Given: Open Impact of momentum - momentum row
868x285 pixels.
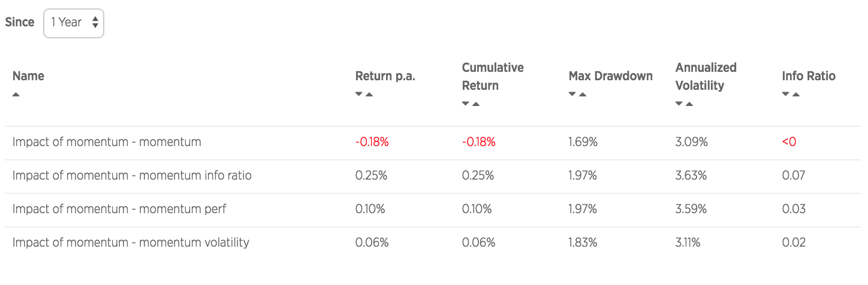Looking at the screenshot, I should coord(434,142).
